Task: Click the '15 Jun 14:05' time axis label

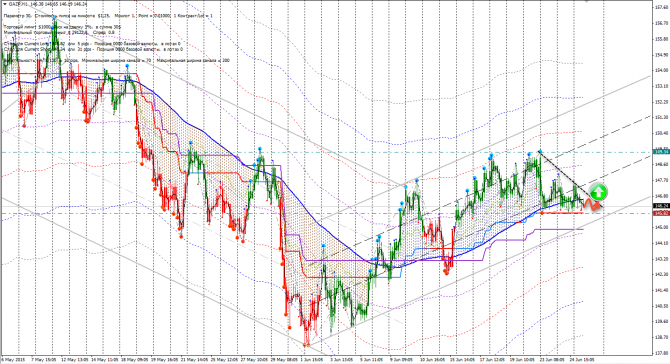Action: 463,360
